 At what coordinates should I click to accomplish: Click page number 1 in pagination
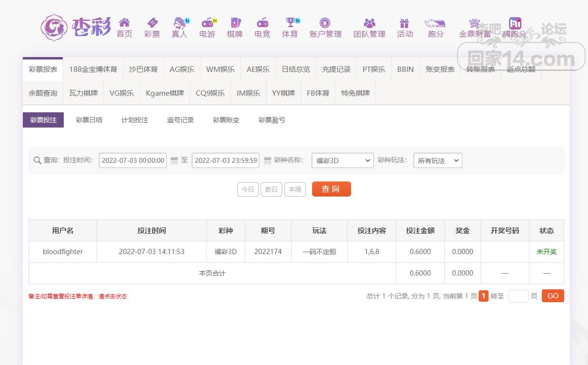(x=483, y=296)
